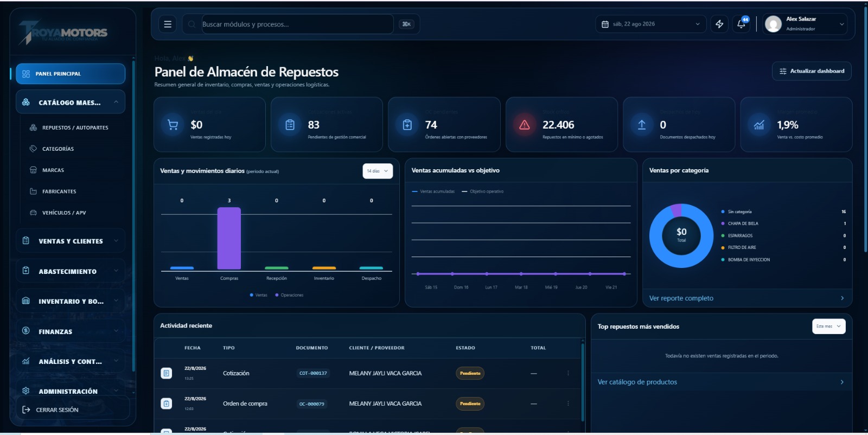Click the shopping cart icon on sales card
Screen dimensions: 868x435
click(173, 125)
